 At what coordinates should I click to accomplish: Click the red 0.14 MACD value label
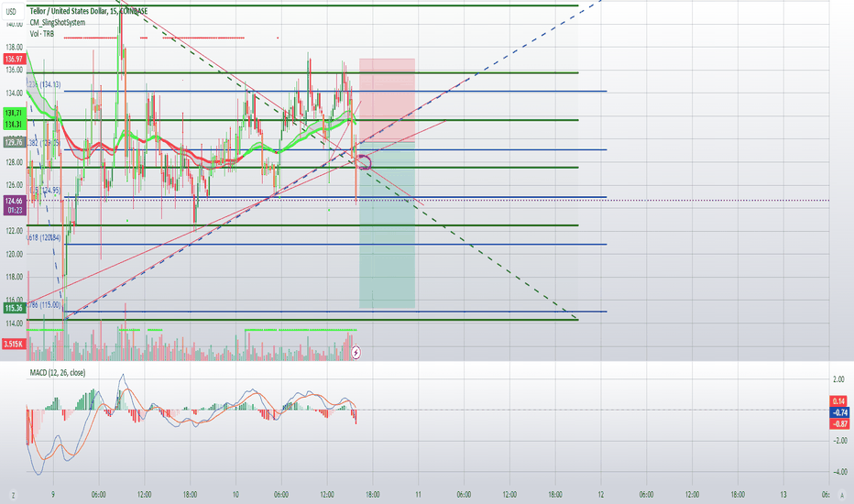click(x=839, y=401)
